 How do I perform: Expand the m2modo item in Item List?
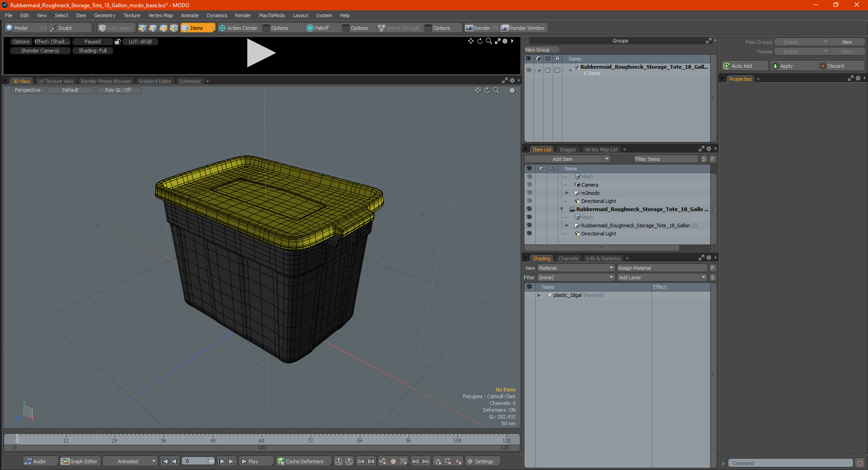pos(567,193)
